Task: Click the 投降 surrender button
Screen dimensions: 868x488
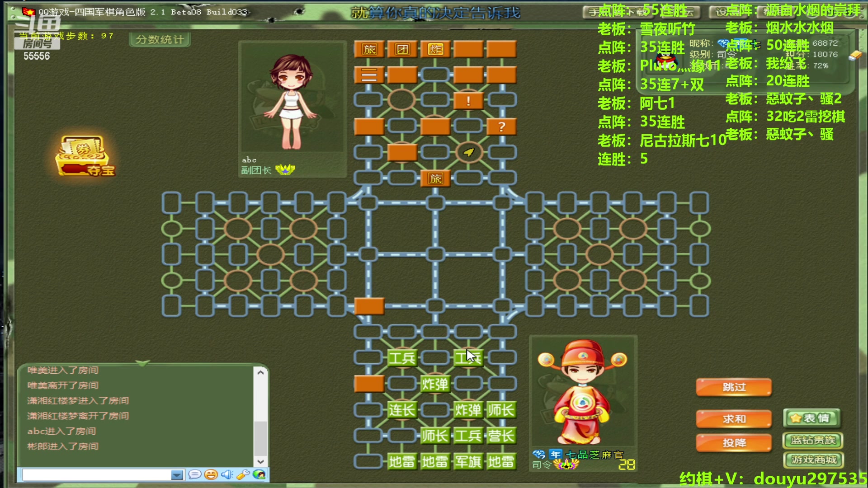Action: click(x=734, y=443)
